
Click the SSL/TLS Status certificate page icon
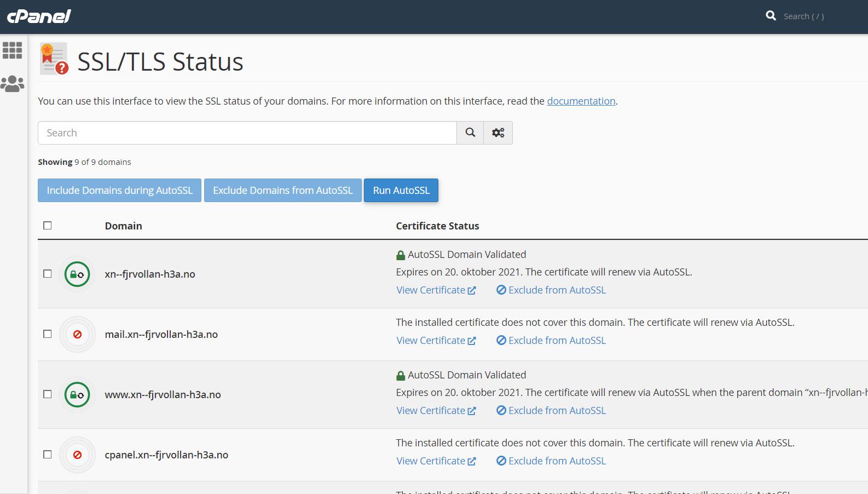[54, 59]
